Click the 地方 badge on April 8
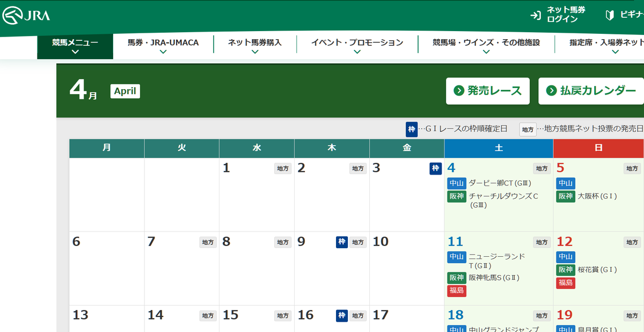The image size is (644, 332). pyautogui.click(x=283, y=242)
